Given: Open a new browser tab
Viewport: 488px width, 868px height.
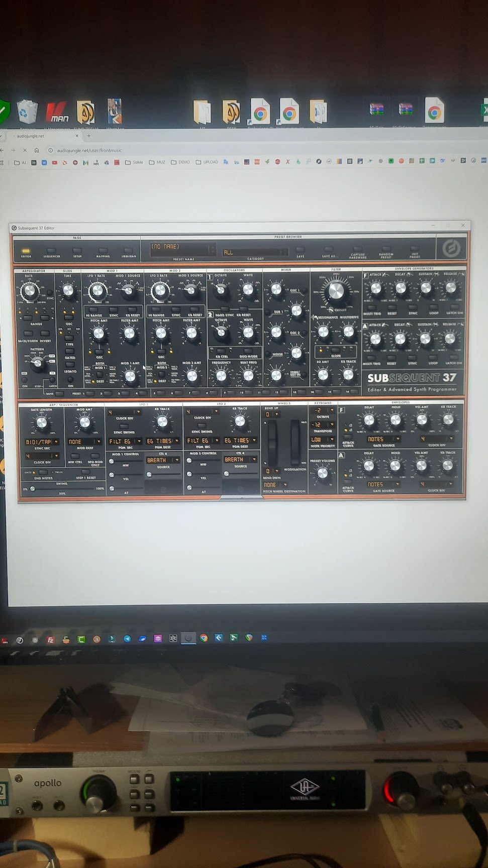Looking at the screenshot, I should coord(89,136).
